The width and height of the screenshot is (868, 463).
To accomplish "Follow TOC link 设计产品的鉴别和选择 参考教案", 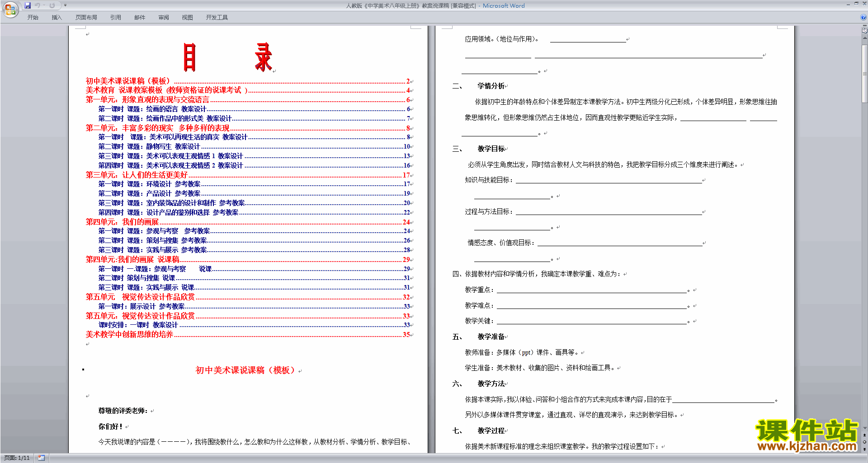I will coord(254,212).
